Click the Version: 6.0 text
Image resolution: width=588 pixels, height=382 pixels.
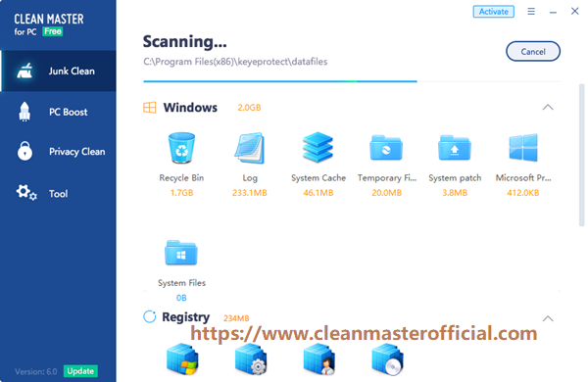pos(36,371)
